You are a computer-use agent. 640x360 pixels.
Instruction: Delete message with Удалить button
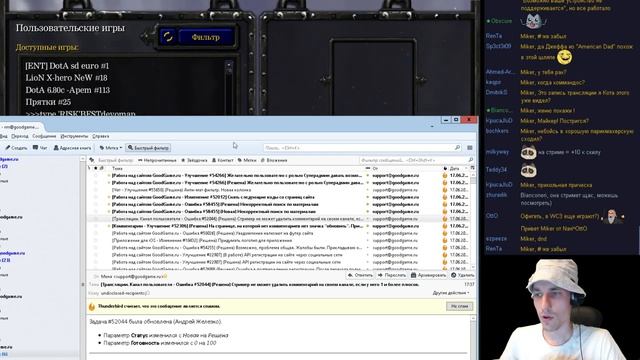[462, 276]
